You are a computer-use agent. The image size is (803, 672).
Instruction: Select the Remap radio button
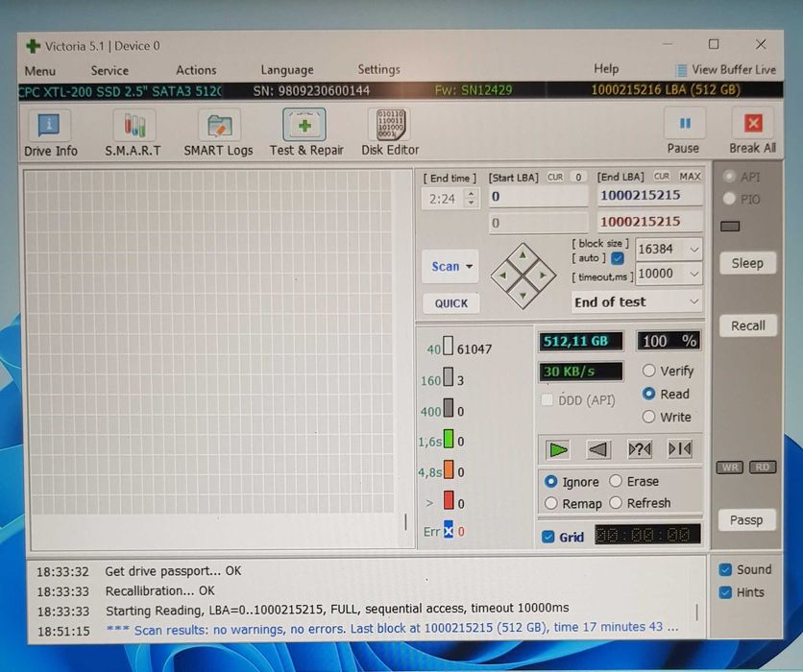[551, 504]
